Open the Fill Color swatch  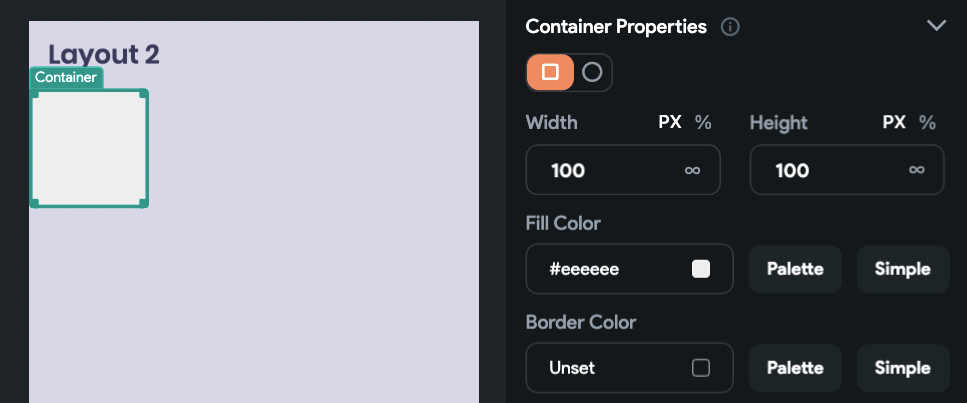pos(701,269)
